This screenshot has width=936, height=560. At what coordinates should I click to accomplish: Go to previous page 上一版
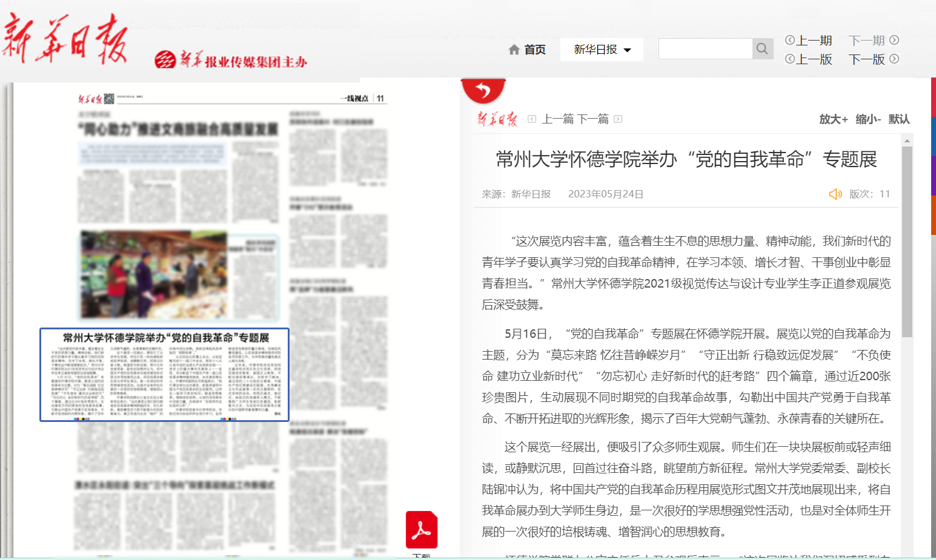pos(809,59)
